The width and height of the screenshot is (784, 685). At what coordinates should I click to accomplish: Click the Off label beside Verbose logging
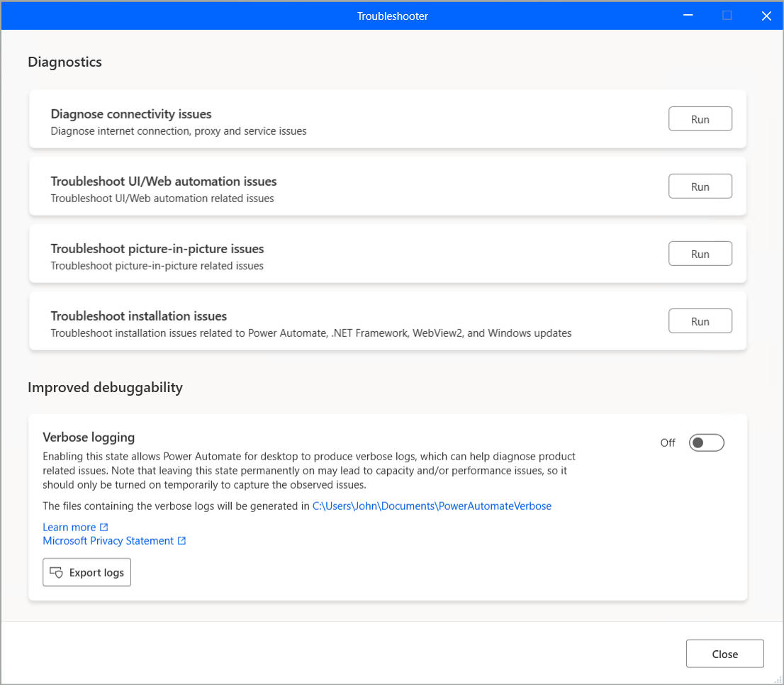tap(668, 443)
